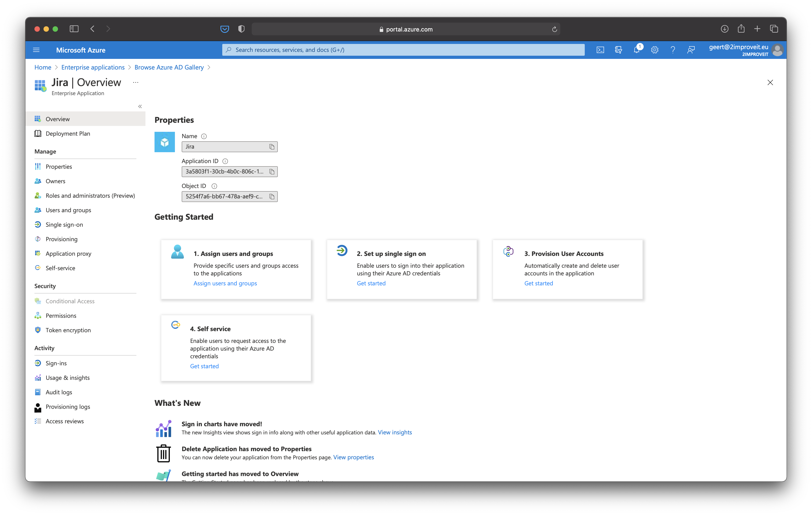The width and height of the screenshot is (812, 515).
Task: Go to Browse Azure AD Gallery breadcrumb
Action: 169,67
